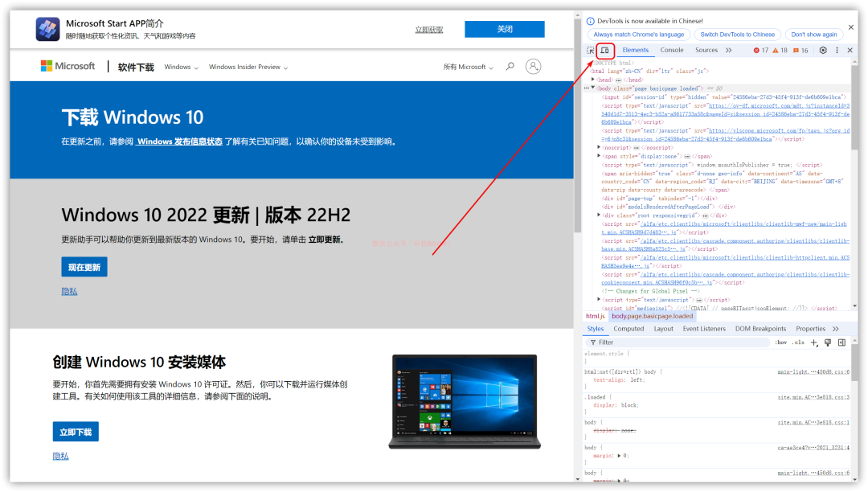This screenshot has height=492, width=868.
Task: Select the input id="session-id" node
Action: tap(724, 96)
